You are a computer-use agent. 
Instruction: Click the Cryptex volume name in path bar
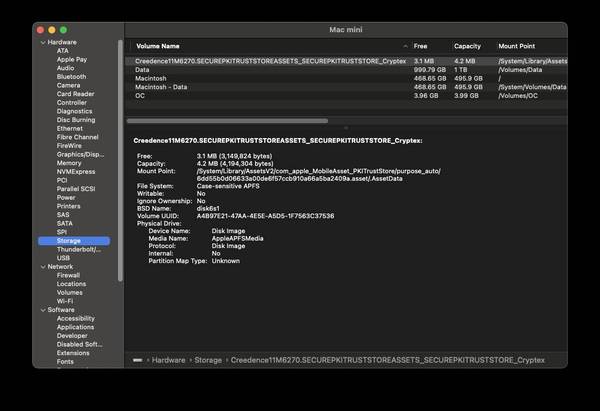(x=388, y=360)
